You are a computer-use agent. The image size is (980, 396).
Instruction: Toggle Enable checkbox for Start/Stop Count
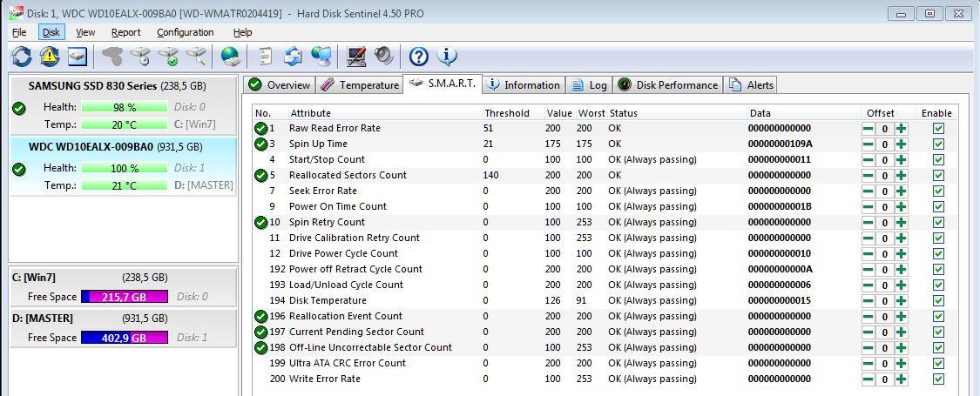938,160
